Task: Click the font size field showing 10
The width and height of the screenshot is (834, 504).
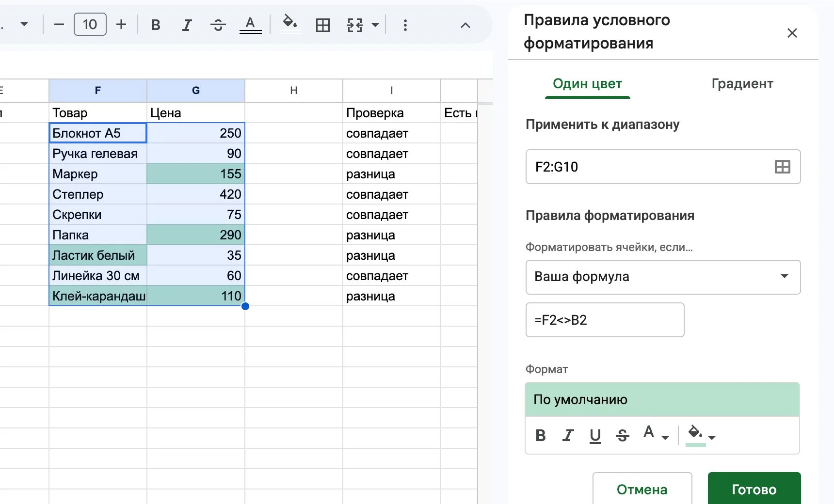Action: [x=90, y=24]
